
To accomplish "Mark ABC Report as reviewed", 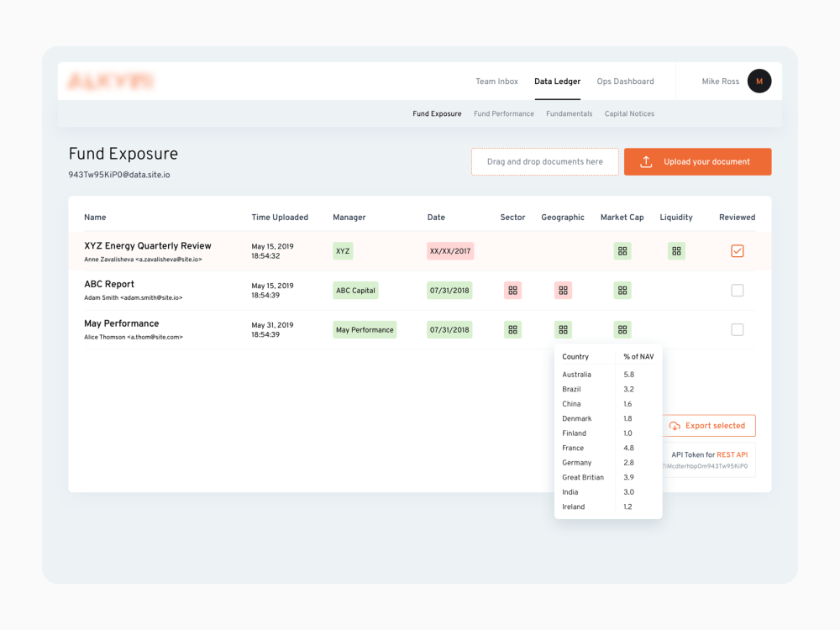I will point(737,290).
